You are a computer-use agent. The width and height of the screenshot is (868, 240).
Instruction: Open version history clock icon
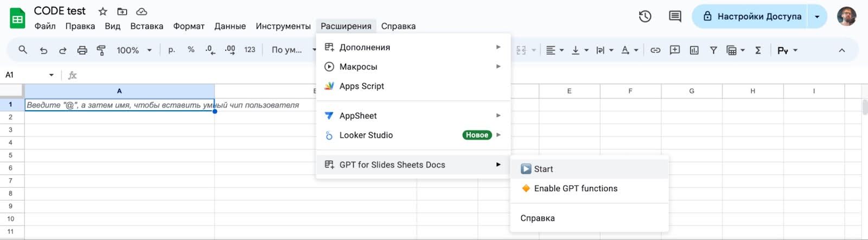coord(645,17)
